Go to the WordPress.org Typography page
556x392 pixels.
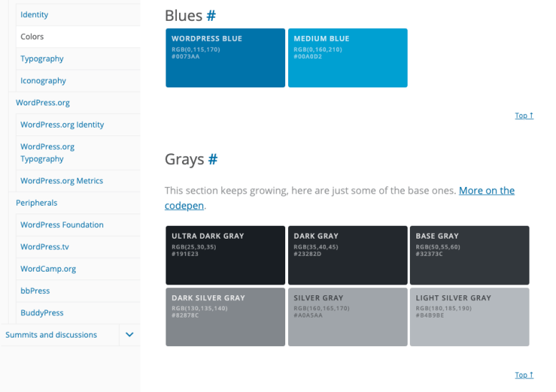(47, 153)
